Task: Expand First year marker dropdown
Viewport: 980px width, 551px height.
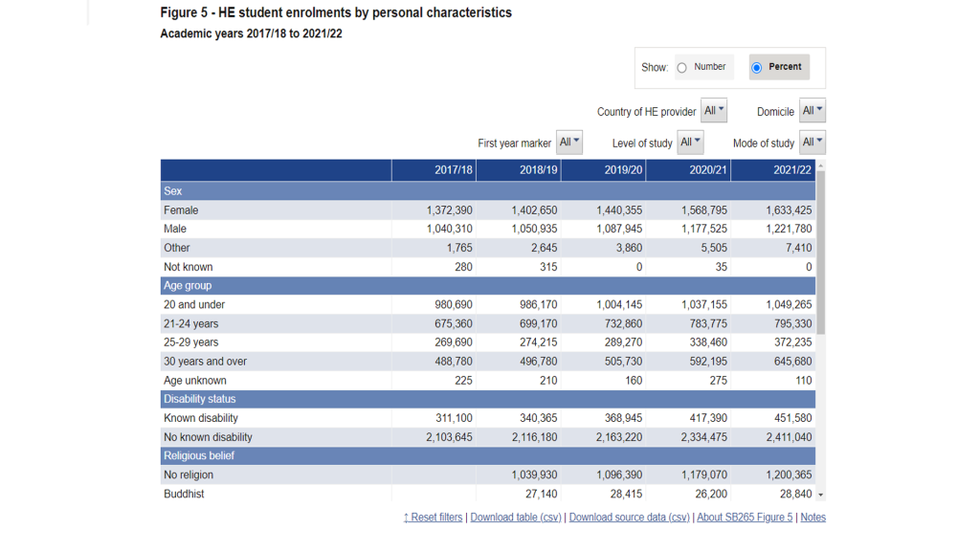Action: [569, 143]
